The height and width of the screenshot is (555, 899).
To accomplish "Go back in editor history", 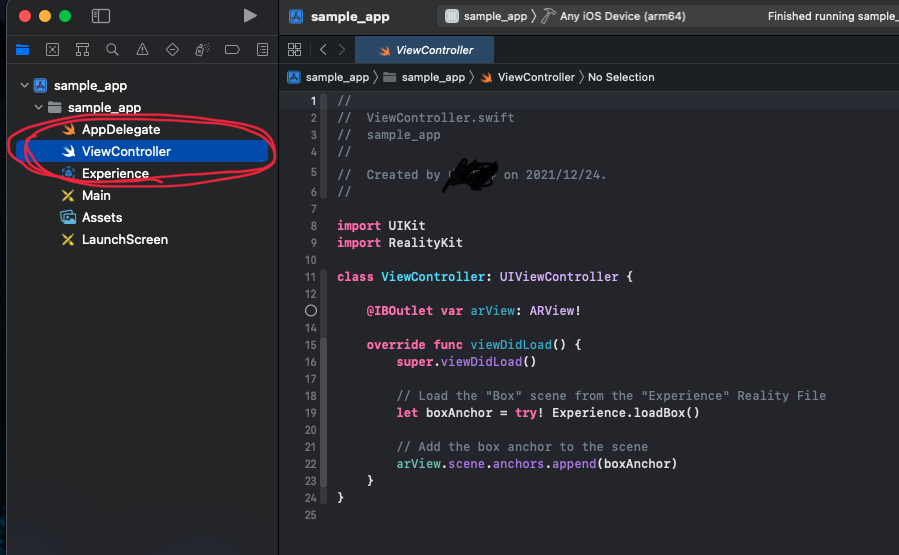I will pyautogui.click(x=323, y=50).
